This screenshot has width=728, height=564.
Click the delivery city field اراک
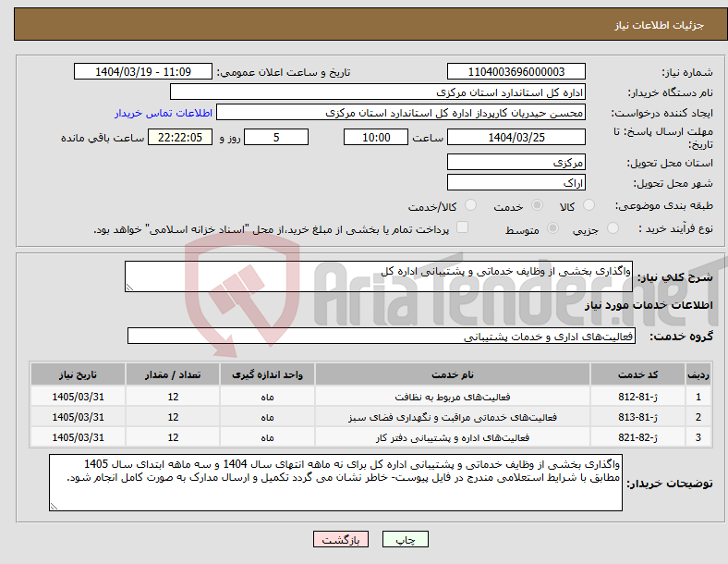coord(516,182)
